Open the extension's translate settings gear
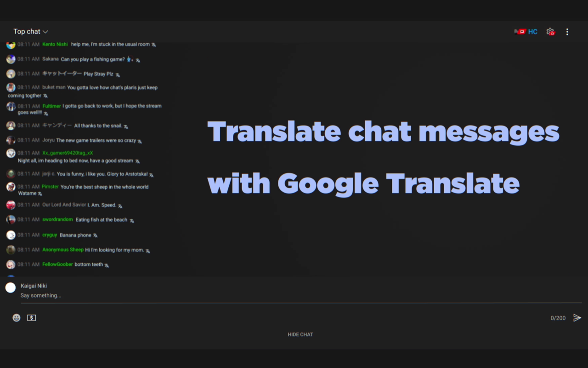Viewport: 588px width, 368px height. (x=550, y=31)
